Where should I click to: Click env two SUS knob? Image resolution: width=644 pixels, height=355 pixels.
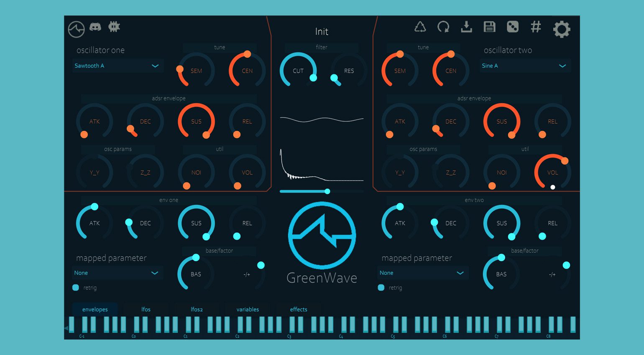pos(502,223)
